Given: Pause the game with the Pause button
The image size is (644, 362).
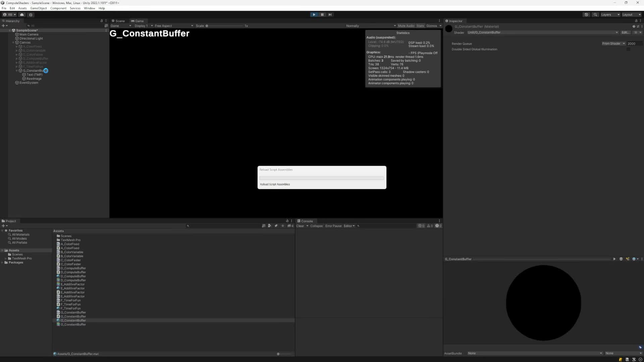Looking at the screenshot, I should pos(322,14).
